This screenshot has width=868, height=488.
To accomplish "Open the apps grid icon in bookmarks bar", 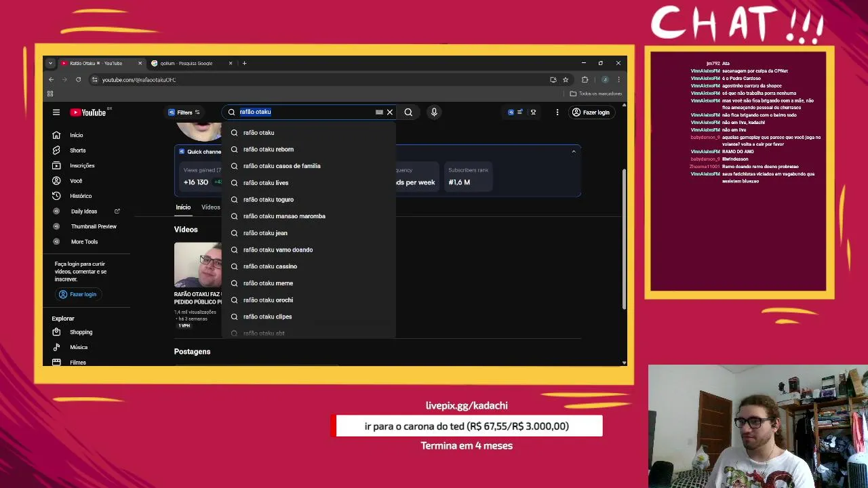I will 50,94.
